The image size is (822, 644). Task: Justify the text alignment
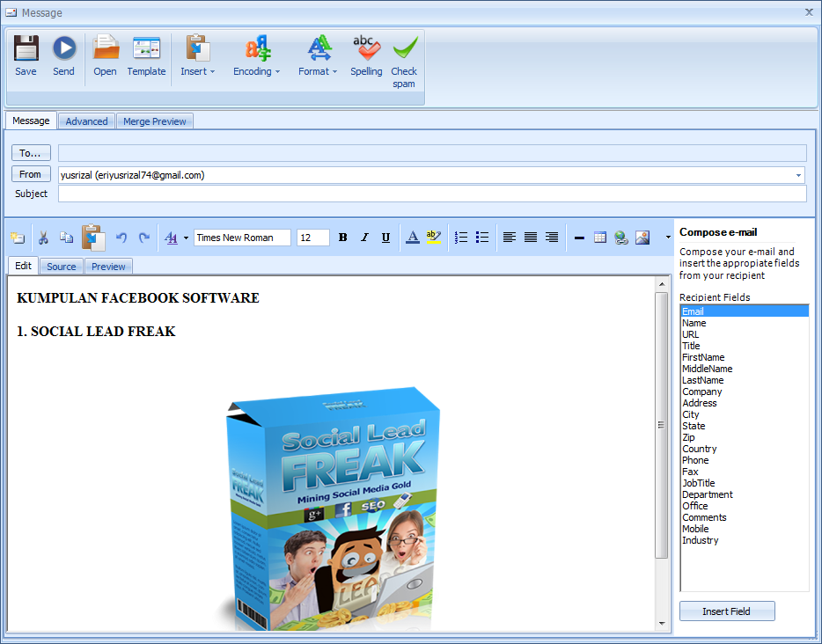(x=531, y=238)
